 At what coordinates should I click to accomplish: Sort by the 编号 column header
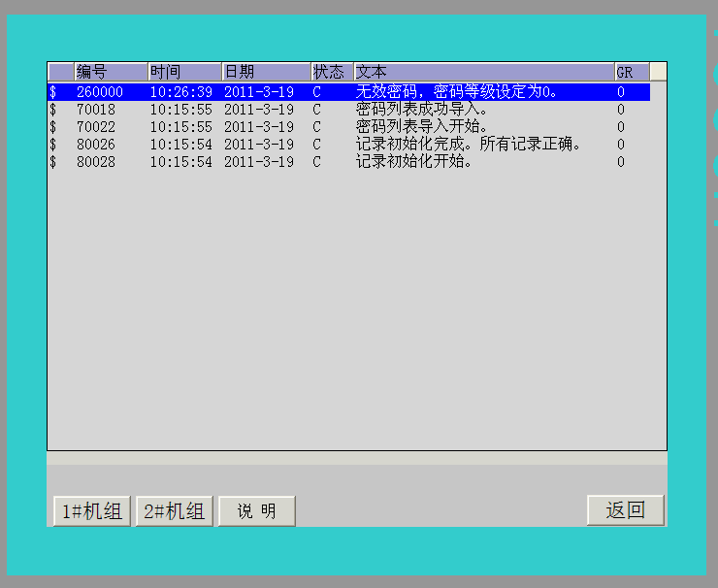click(x=111, y=72)
